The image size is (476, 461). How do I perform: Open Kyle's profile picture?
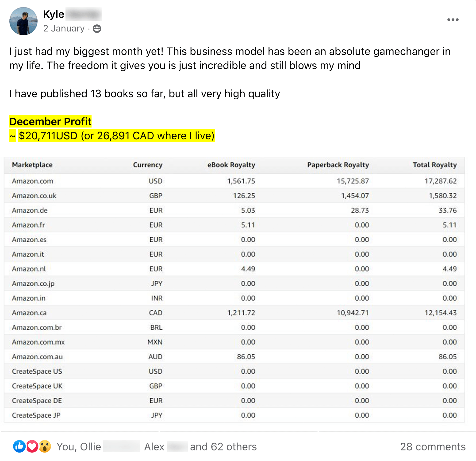23,21
